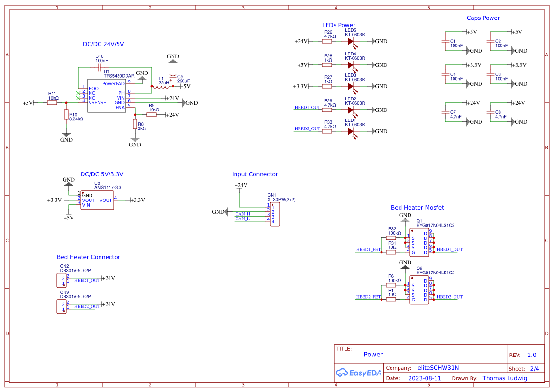Viewport: 554px width, 392px height.
Task: Select the CN2 bed heater connector
Action: tap(62, 280)
